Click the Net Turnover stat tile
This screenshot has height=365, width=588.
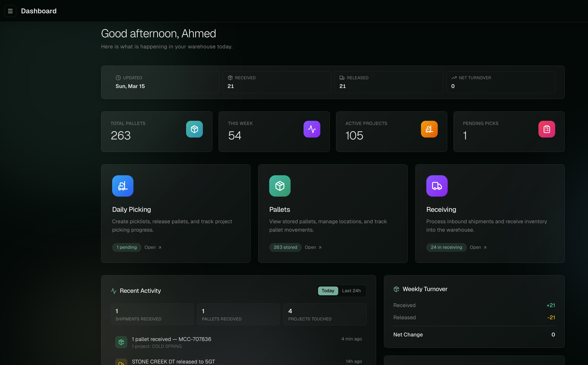500,82
